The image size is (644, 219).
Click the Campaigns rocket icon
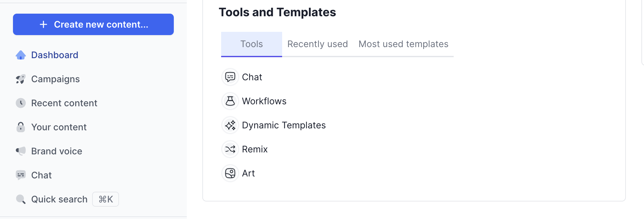(21, 79)
